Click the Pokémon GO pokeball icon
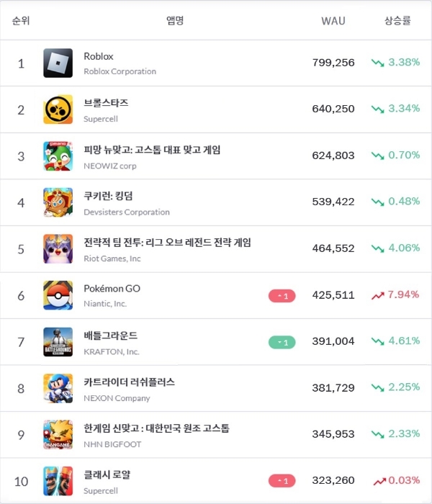The height and width of the screenshot is (504, 432). [58, 295]
